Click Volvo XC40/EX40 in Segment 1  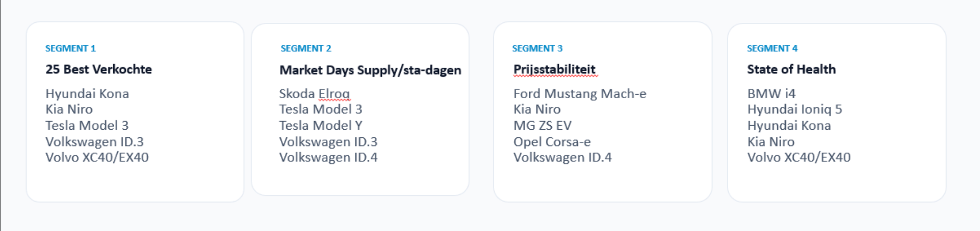click(97, 157)
